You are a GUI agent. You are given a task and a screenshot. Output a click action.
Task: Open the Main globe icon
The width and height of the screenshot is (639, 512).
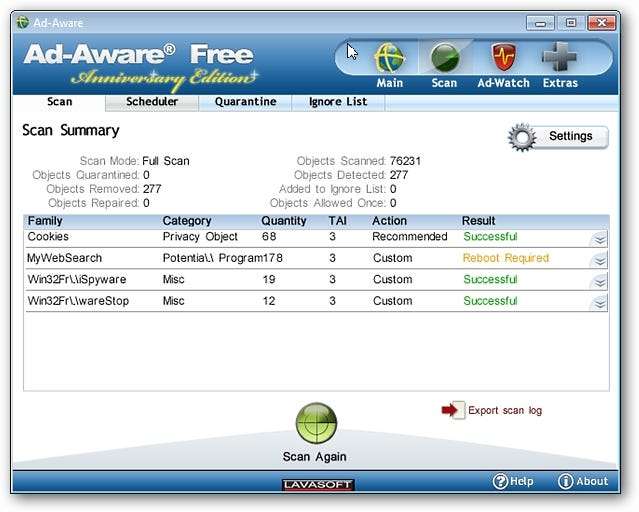click(x=389, y=58)
